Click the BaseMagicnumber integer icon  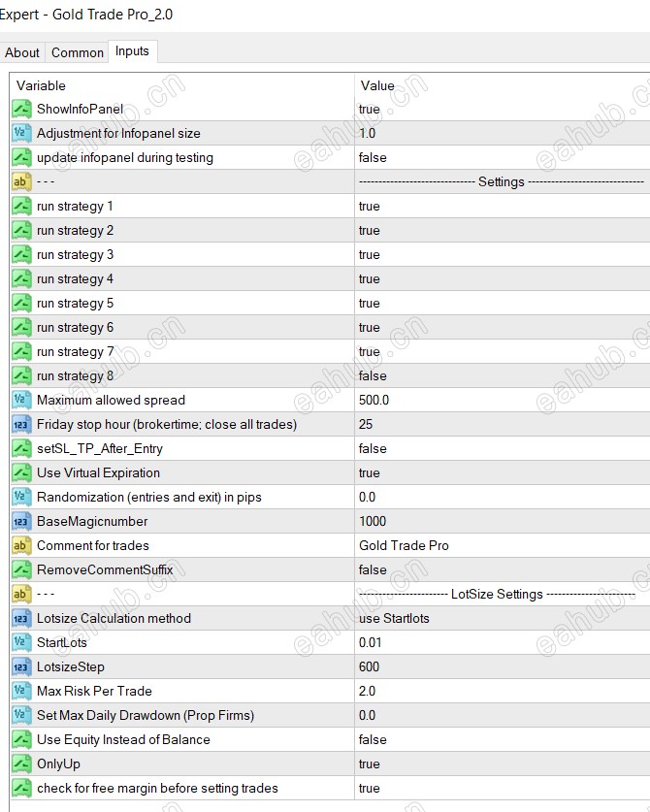click(21, 522)
